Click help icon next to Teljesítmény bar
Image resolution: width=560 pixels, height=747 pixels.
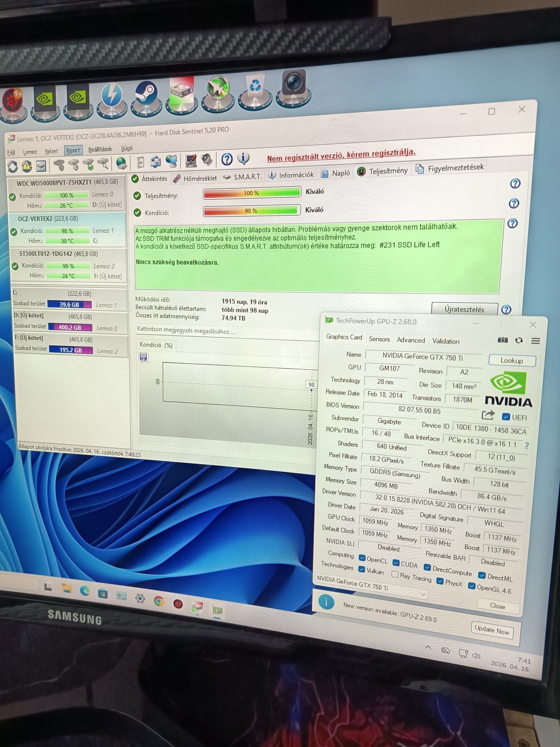click(x=515, y=184)
